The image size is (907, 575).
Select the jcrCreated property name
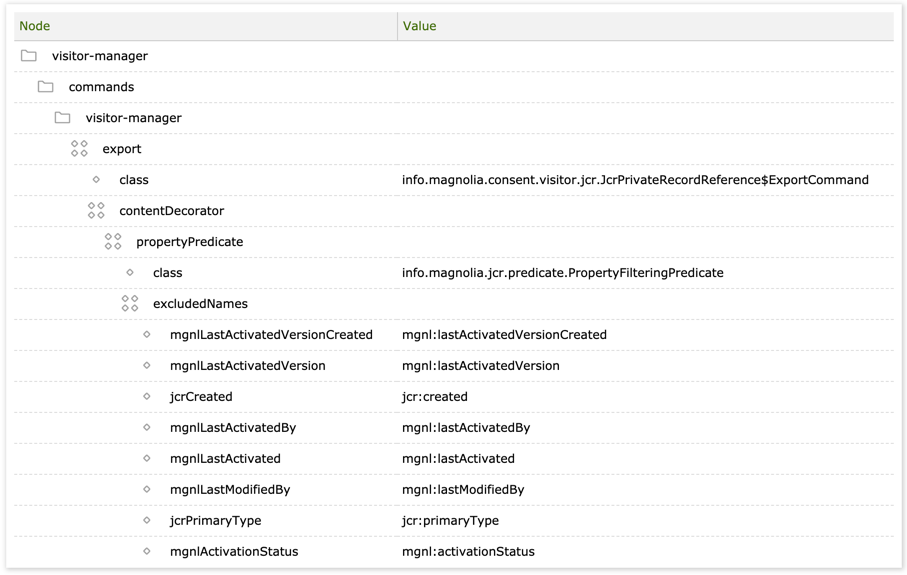pyautogui.click(x=201, y=397)
